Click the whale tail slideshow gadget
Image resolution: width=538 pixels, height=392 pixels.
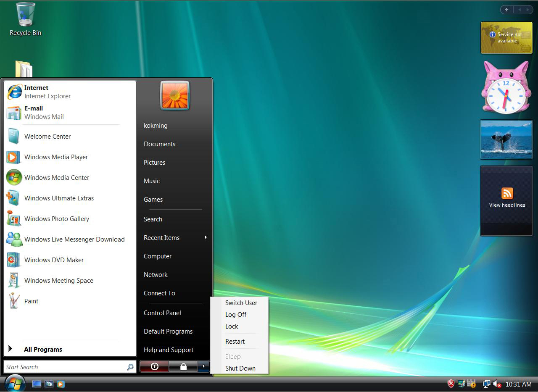(x=506, y=139)
